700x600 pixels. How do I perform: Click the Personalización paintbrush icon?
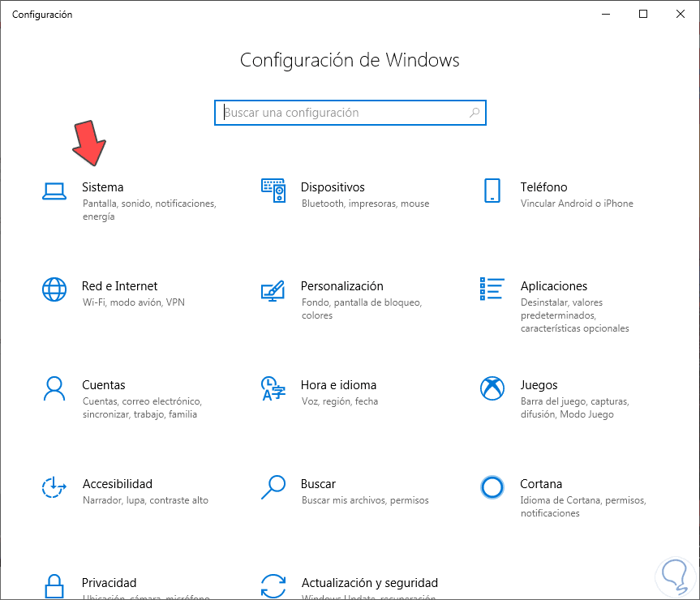point(273,290)
